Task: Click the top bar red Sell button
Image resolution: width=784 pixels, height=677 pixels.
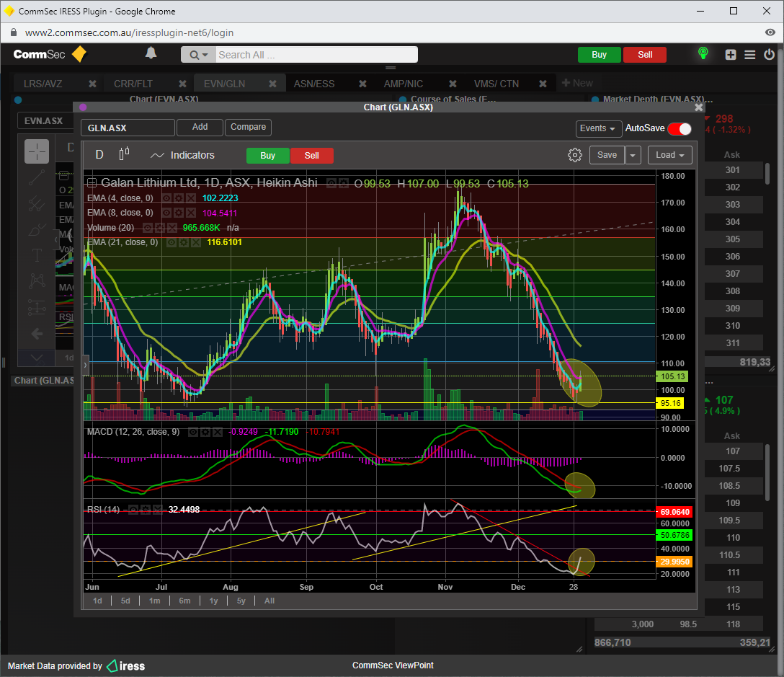Action: 645,55
